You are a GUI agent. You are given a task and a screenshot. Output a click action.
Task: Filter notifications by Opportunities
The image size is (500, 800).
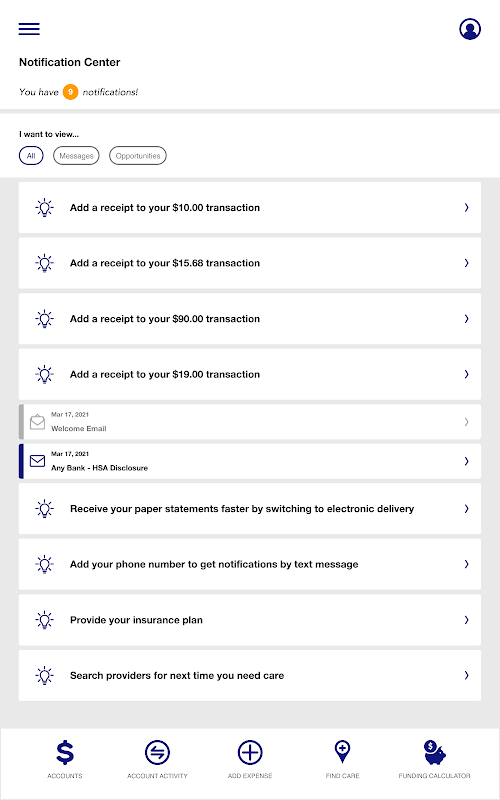[138, 156]
